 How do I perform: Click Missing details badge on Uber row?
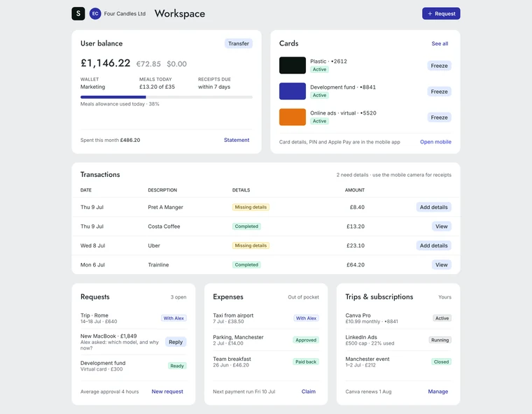click(251, 245)
